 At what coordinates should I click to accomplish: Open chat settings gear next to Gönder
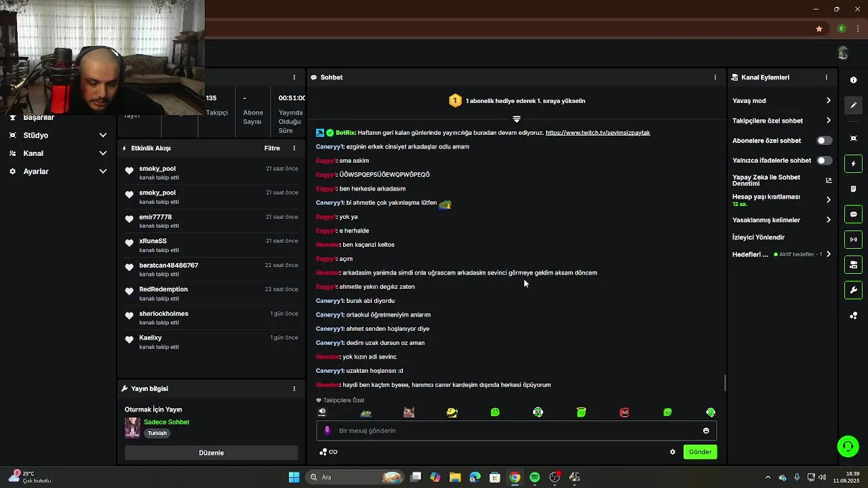673,452
